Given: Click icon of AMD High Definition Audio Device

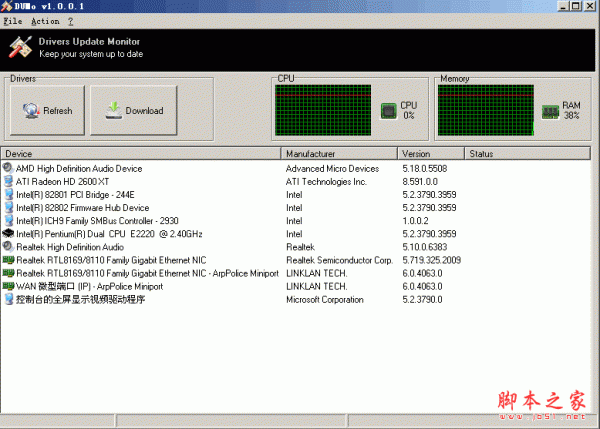Looking at the screenshot, I should tap(8, 168).
